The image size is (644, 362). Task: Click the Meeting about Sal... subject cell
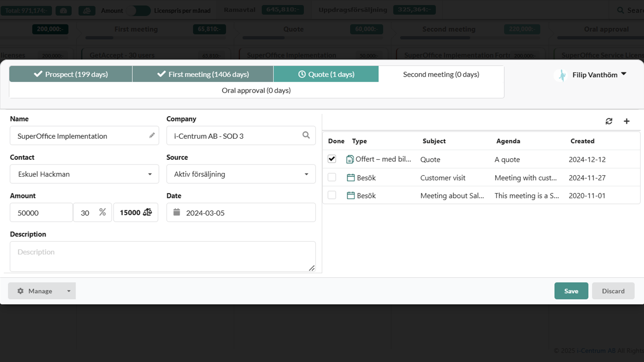pos(452,196)
